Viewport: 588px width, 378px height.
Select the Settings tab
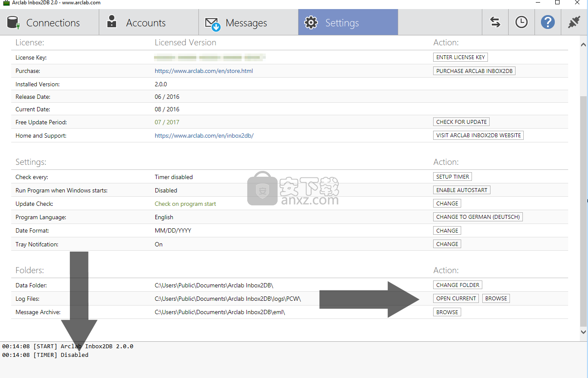point(348,22)
